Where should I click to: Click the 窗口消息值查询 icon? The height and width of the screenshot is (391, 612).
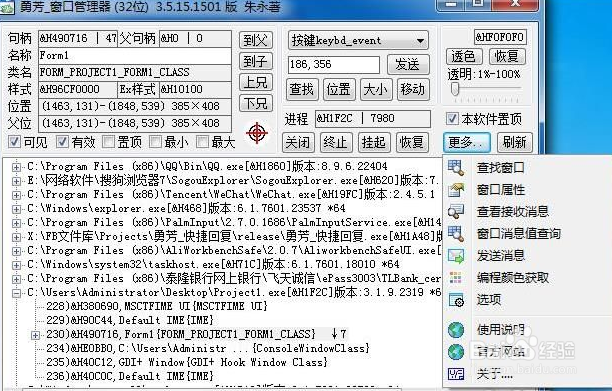point(455,233)
